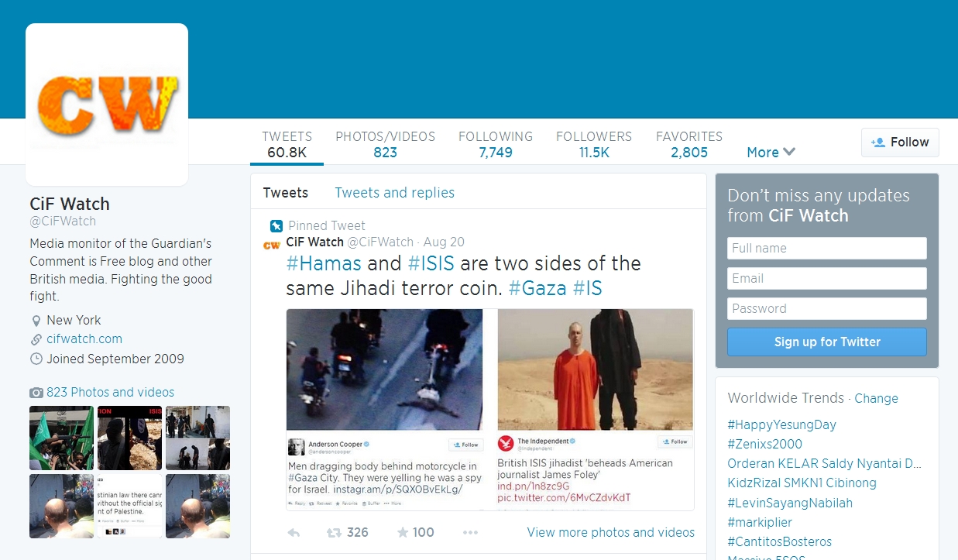This screenshot has width=958, height=560.
Task: Click the camera icon next to 823 Photos and videos
Action: (36, 393)
